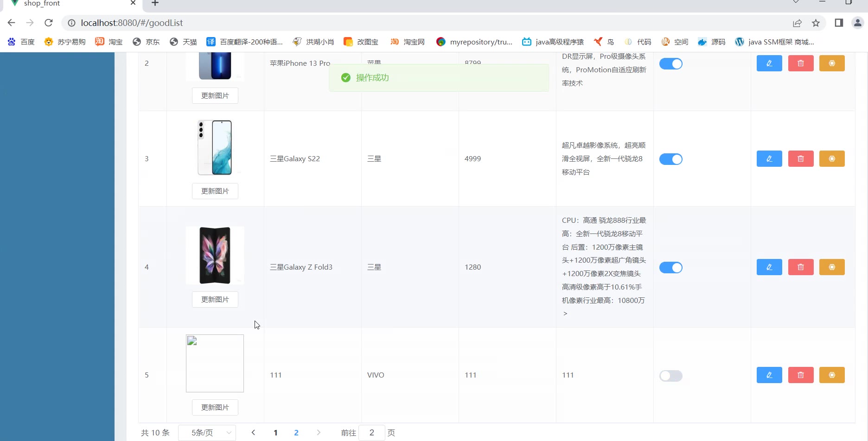This screenshot has width=868, height=441.
Task: Enable the VIVO 111 status switch
Action: (x=671, y=376)
